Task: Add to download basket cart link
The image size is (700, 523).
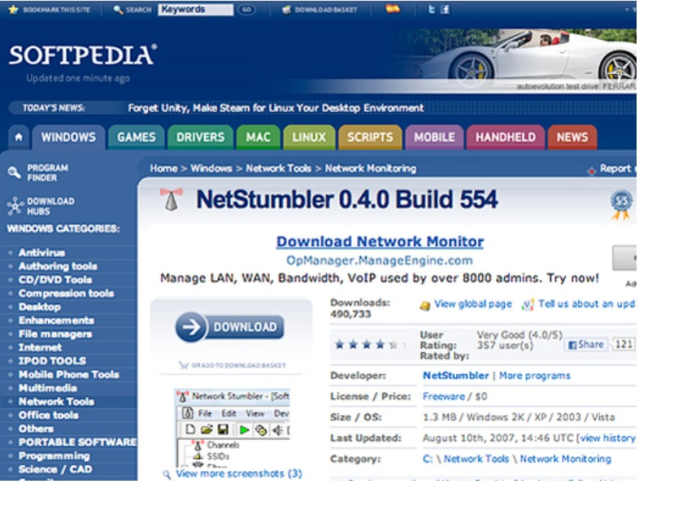Action: 232,365
